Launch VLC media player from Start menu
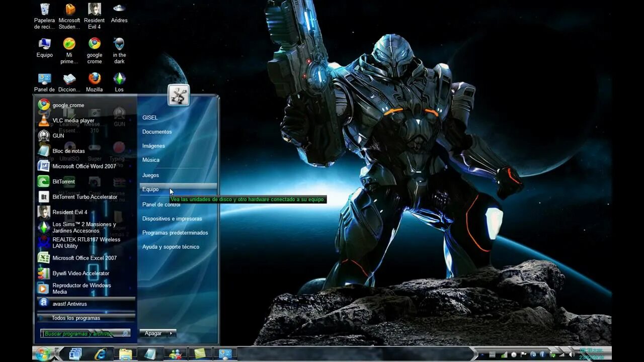The image size is (644, 362). [x=86, y=120]
